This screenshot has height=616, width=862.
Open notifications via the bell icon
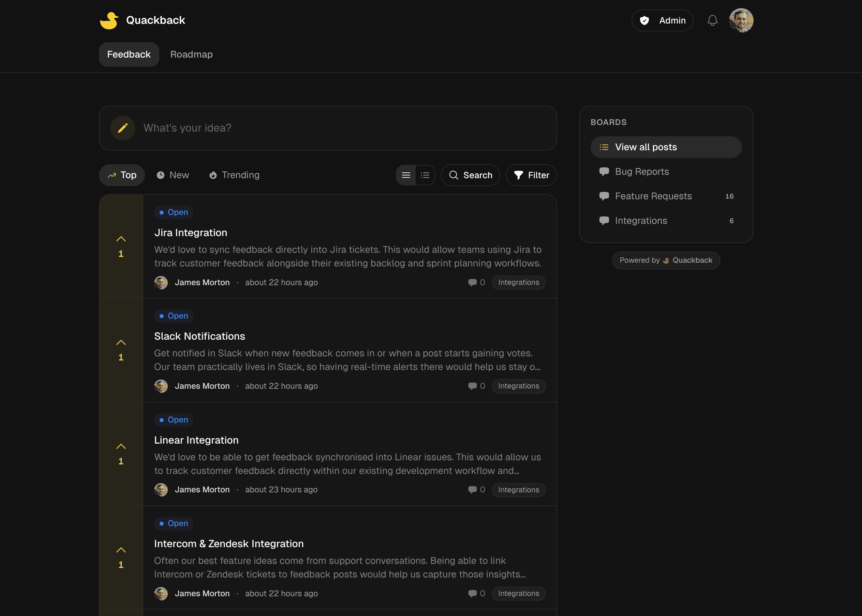point(712,20)
